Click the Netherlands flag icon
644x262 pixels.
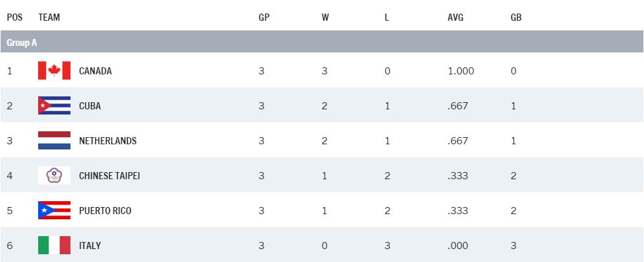(x=54, y=140)
